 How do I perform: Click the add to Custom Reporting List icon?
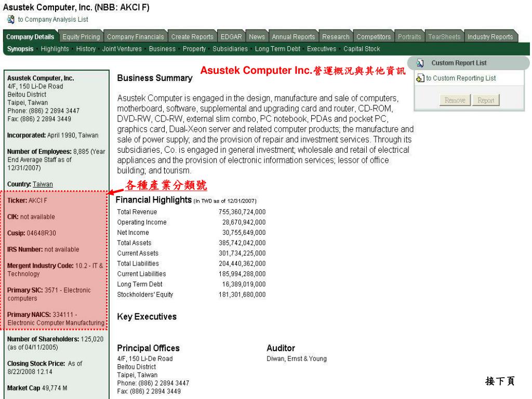tap(420, 78)
